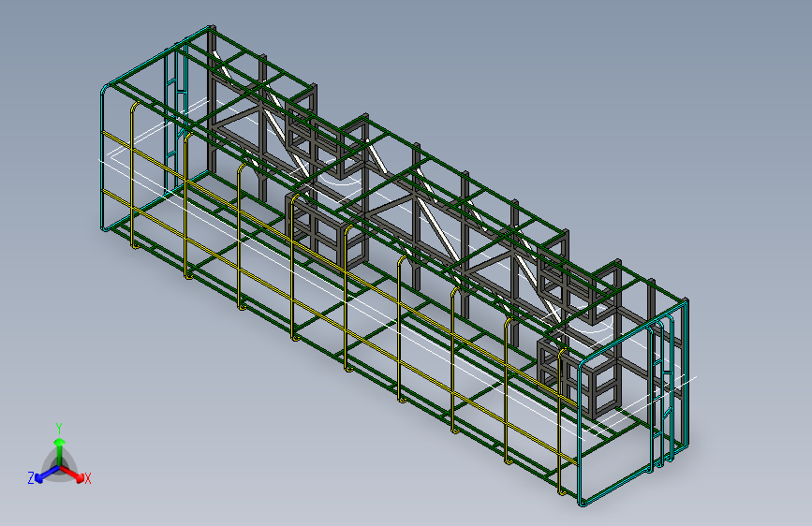Click the blue Z axis arrow on the orientation triad
The height and width of the screenshot is (526, 812).
pyautogui.click(x=48, y=474)
